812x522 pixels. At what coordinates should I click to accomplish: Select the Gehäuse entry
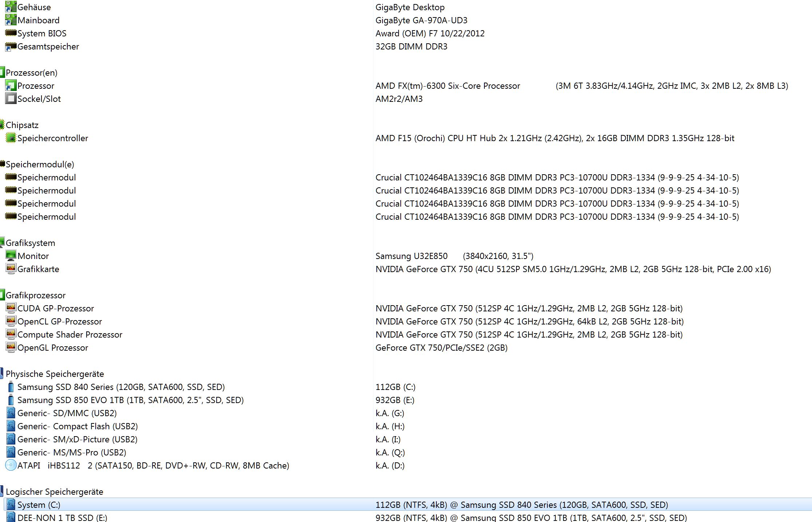click(34, 7)
